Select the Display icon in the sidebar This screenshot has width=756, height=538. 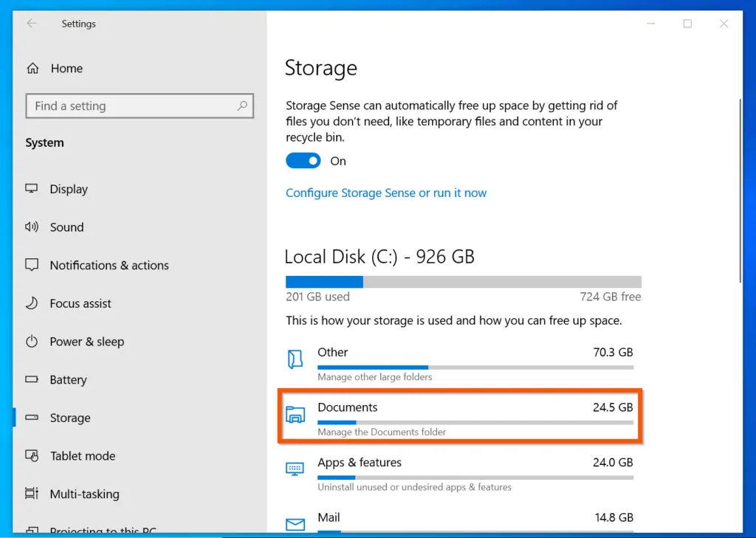pos(32,189)
